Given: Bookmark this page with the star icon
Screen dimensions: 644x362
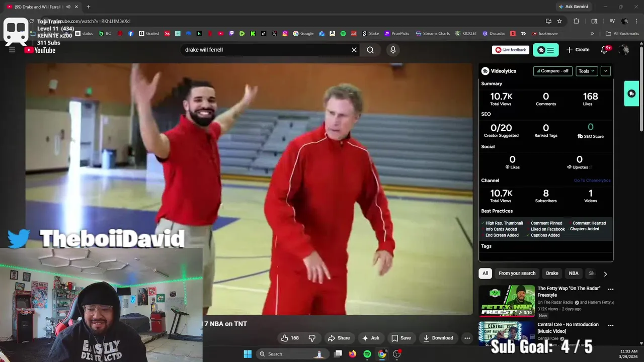Looking at the screenshot, I should pyautogui.click(x=559, y=21).
